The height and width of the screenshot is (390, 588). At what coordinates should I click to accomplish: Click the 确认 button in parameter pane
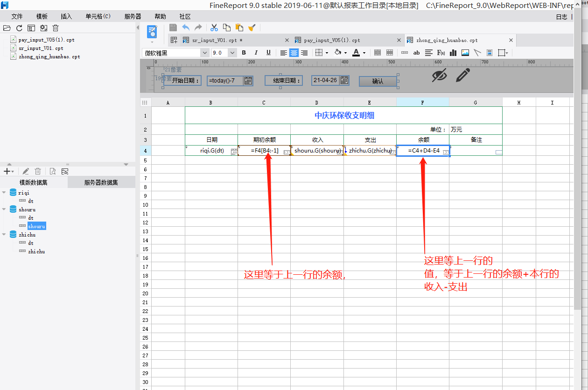tap(378, 81)
